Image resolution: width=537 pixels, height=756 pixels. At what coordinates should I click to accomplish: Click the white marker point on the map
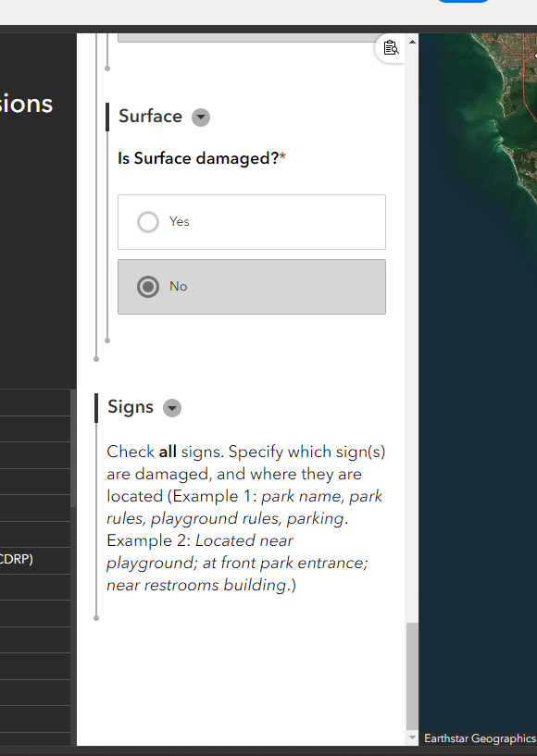[x=535, y=56]
